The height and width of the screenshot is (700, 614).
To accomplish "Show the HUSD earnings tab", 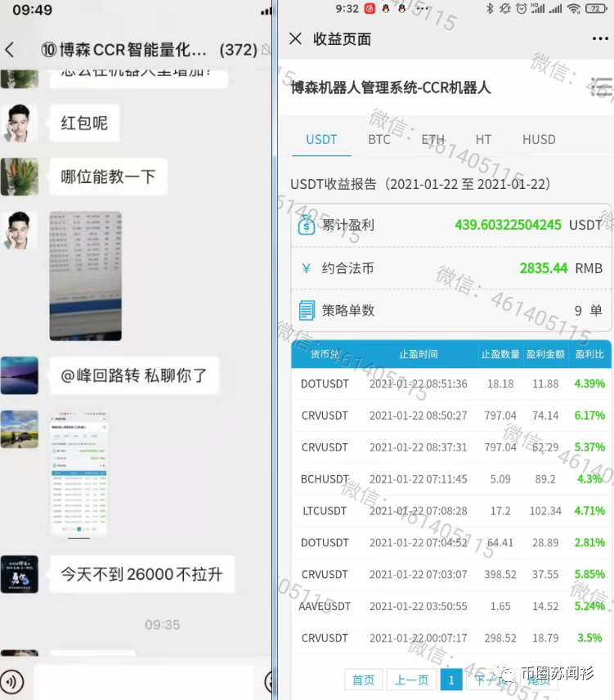I will click(x=539, y=140).
